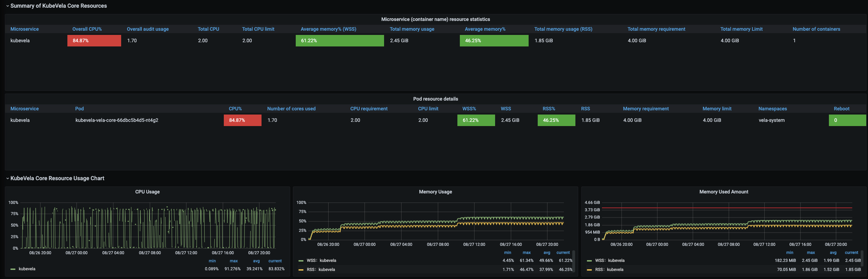868x279 pixels.
Task: Click the vela-system namespace cell
Action: [772, 120]
